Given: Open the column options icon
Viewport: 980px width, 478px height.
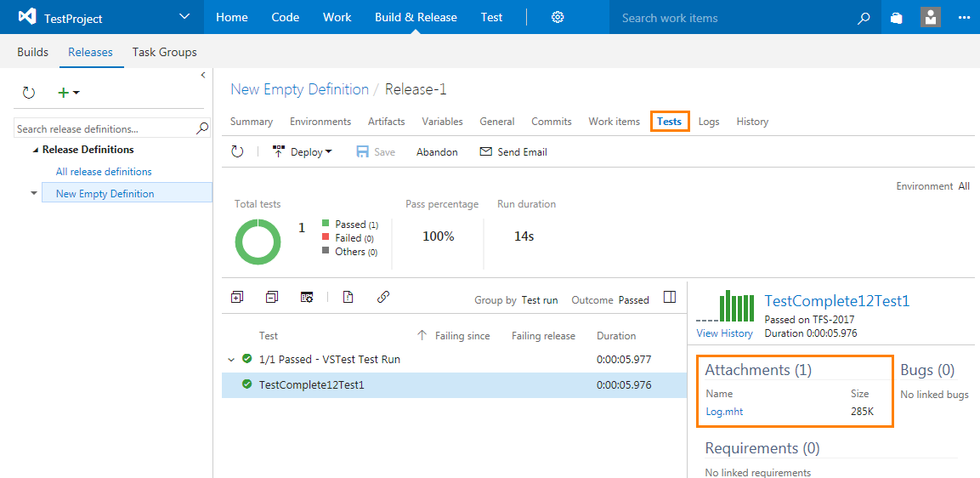Looking at the screenshot, I should pos(308,297).
